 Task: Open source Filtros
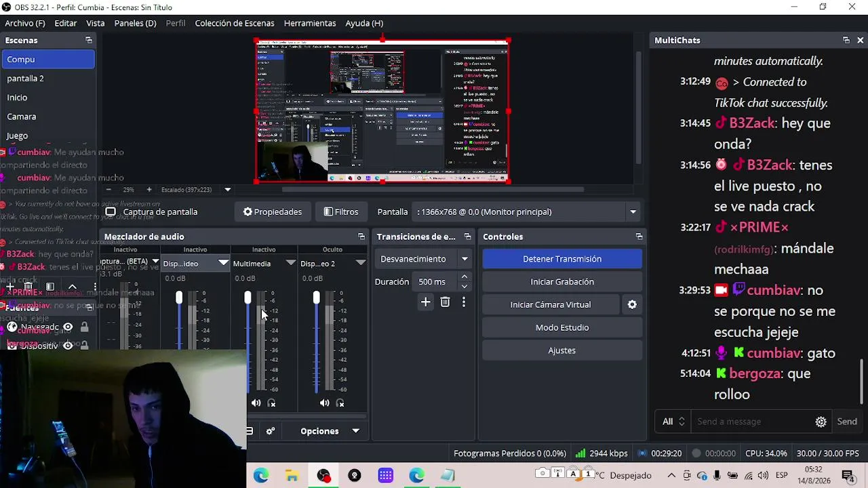(x=341, y=212)
